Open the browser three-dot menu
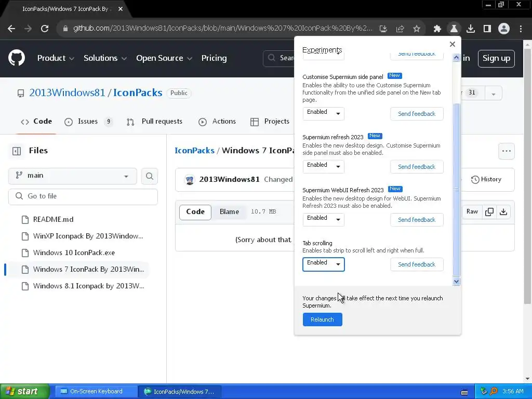 point(521,29)
